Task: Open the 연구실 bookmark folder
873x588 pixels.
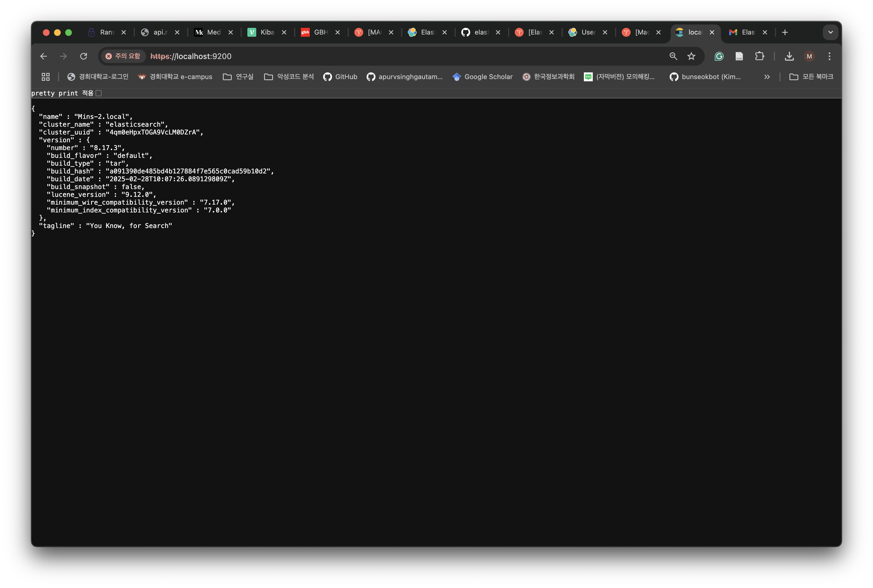Action: [x=238, y=77]
